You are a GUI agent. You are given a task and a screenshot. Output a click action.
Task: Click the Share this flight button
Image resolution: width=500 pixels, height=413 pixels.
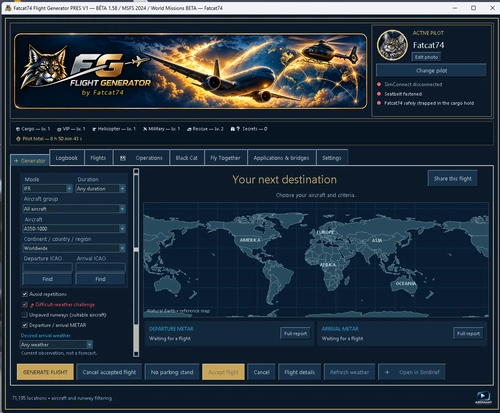pos(453,179)
